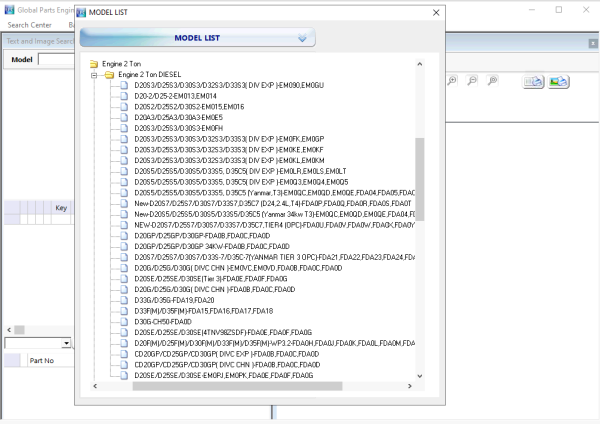Close the MODEL LIST dialog
The image size is (600, 424).
436,13
